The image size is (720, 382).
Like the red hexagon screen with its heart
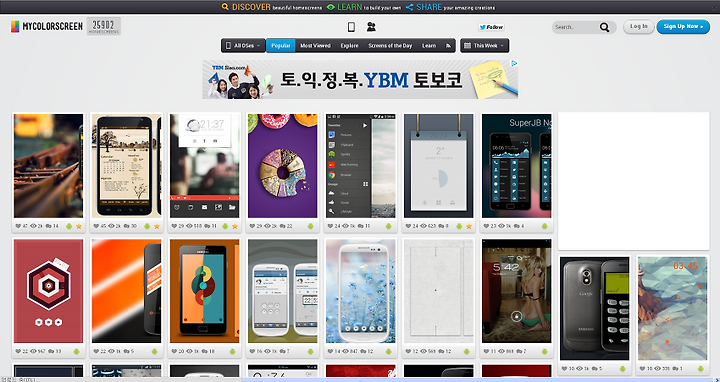pos(18,351)
